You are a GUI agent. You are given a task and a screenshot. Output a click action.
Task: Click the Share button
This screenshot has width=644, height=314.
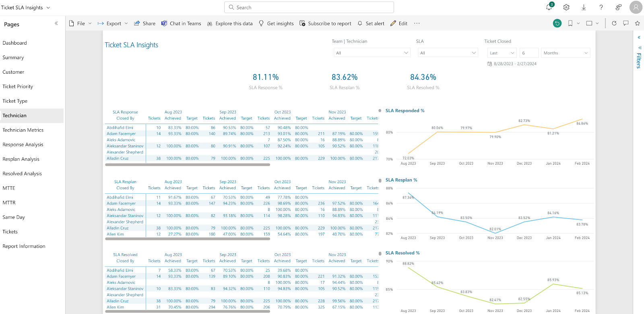pos(145,23)
